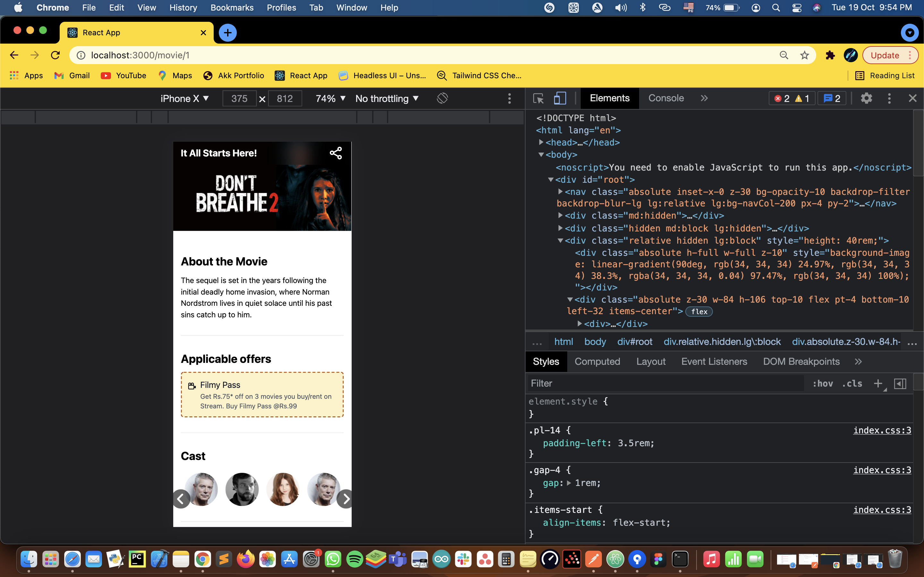Open DevTools settings gear
The height and width of the screenshot is (577, 924).
tap(866, 98)
